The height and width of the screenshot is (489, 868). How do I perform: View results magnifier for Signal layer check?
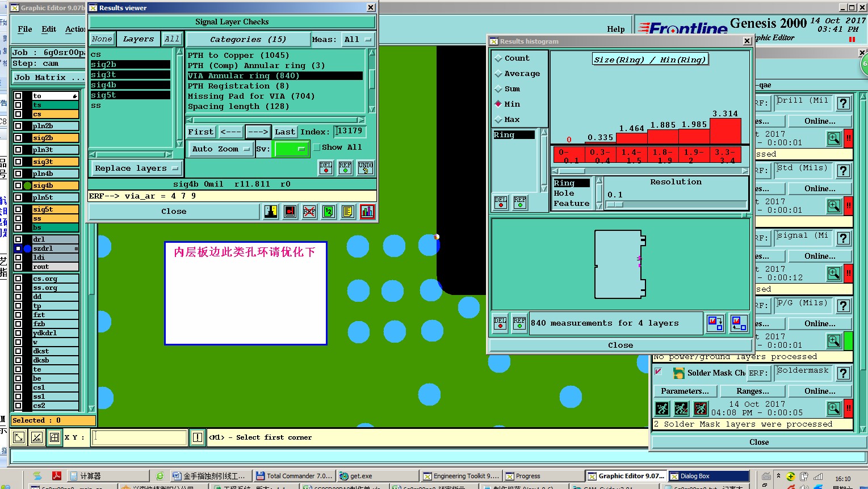pos(833,273)
